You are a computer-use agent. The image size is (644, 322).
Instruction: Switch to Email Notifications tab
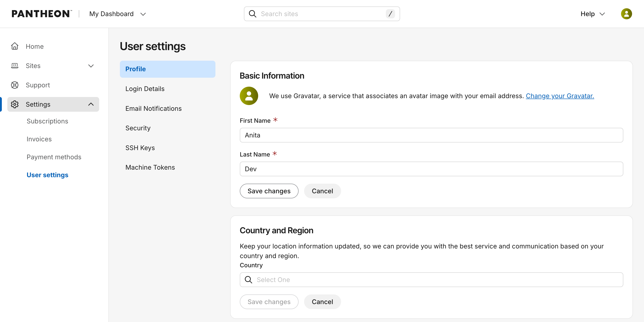point(167,108)
